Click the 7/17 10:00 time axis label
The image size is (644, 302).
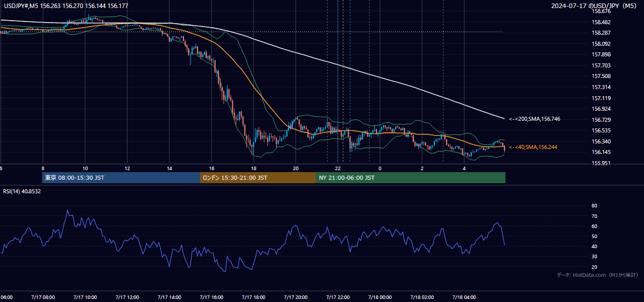85,297
